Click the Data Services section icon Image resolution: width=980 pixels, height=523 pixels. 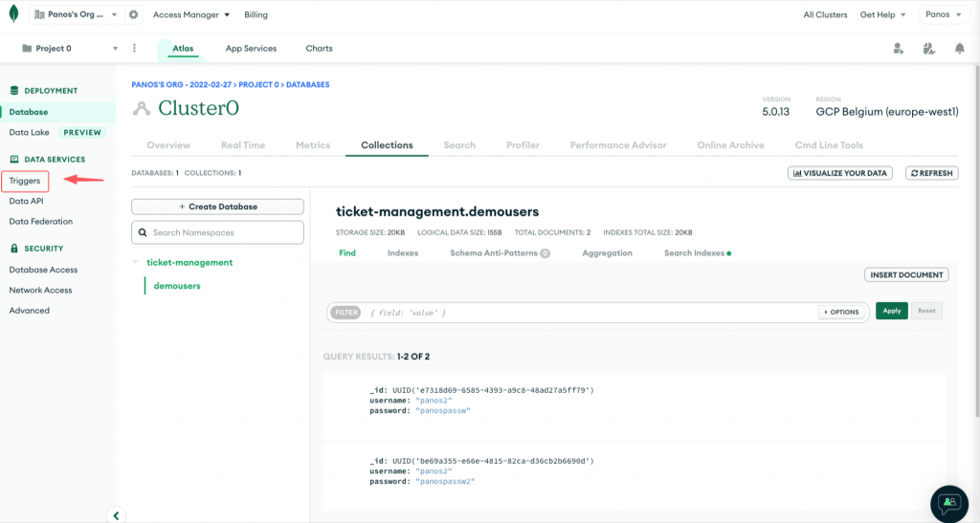coord(14,159)
